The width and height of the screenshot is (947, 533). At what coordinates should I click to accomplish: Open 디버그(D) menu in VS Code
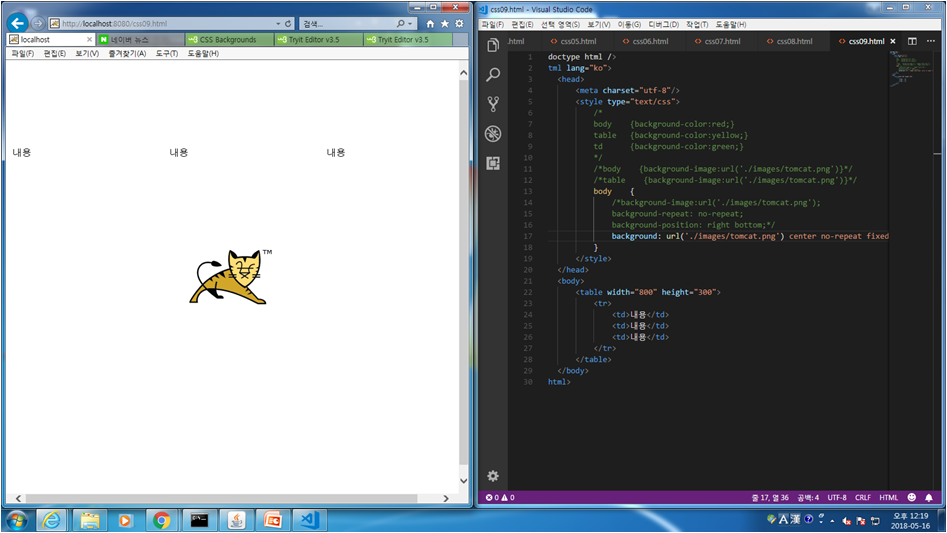click(663, 24)
